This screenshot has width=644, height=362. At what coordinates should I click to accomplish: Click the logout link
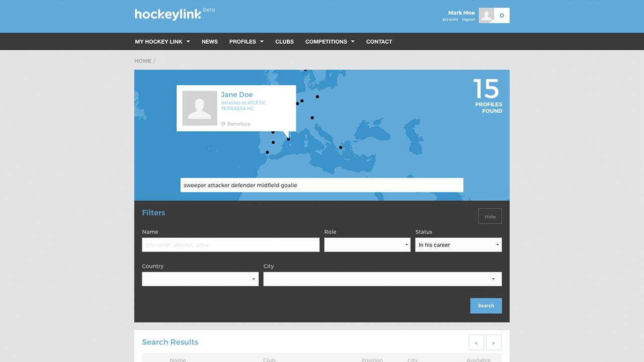point(468,20)
